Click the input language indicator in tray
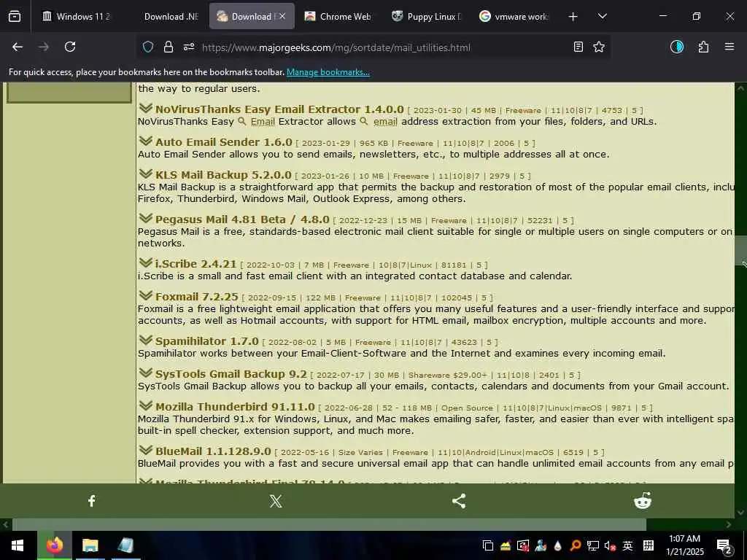The image size is (747, 560). (628, 545)
